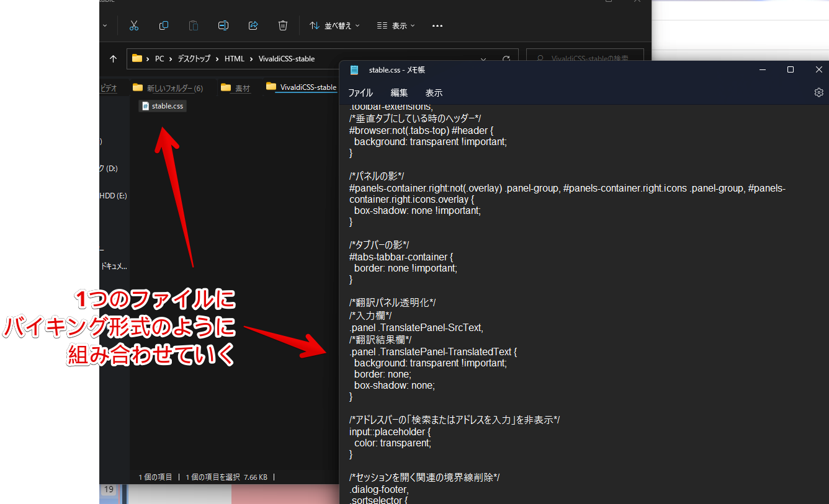Screen dimensions: 829x504
Task: Click the /*入力欄*/ comment line
Action: (370, 316)
